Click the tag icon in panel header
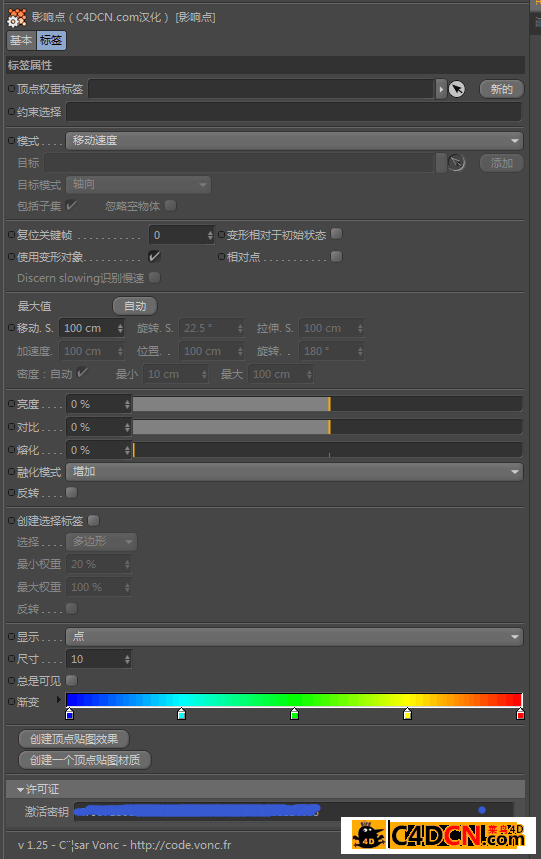541x859 pixels. 16,18
